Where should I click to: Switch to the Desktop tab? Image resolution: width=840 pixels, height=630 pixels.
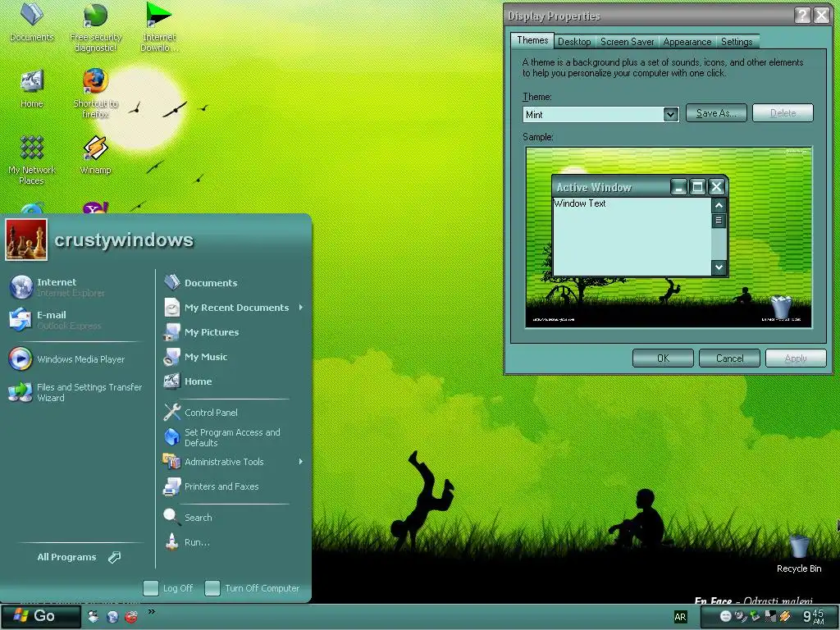[574, 42]
